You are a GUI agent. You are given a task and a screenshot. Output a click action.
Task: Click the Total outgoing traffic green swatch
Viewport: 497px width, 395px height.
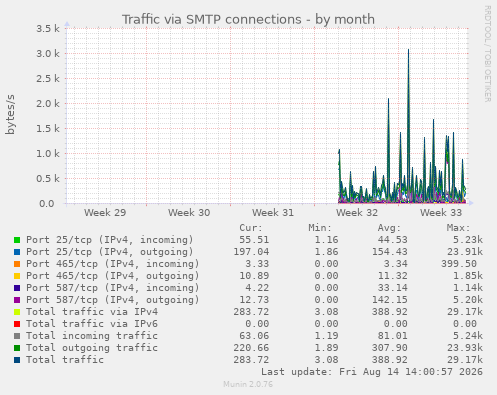[x=17, y=348]
